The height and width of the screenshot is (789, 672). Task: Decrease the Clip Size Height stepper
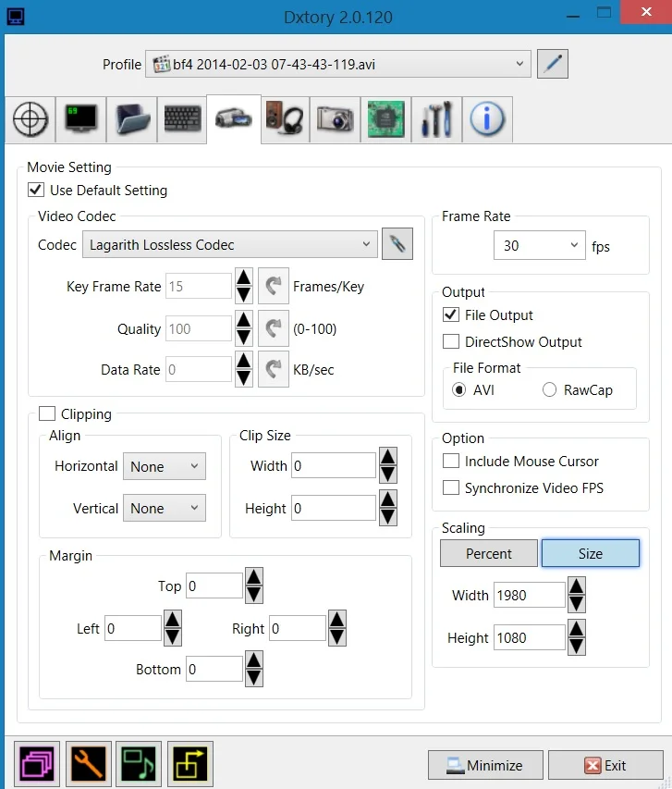coord(388,517)
